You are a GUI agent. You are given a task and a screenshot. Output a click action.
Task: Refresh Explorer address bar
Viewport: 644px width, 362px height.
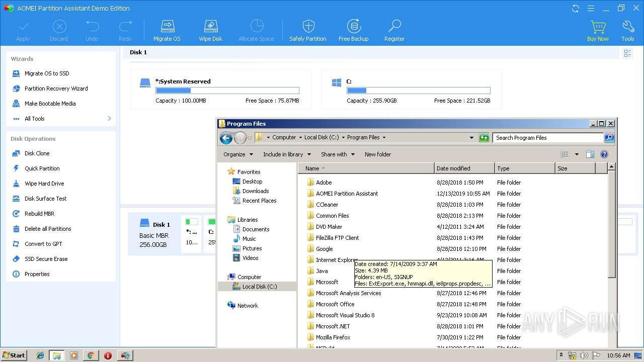click(484, 137)
